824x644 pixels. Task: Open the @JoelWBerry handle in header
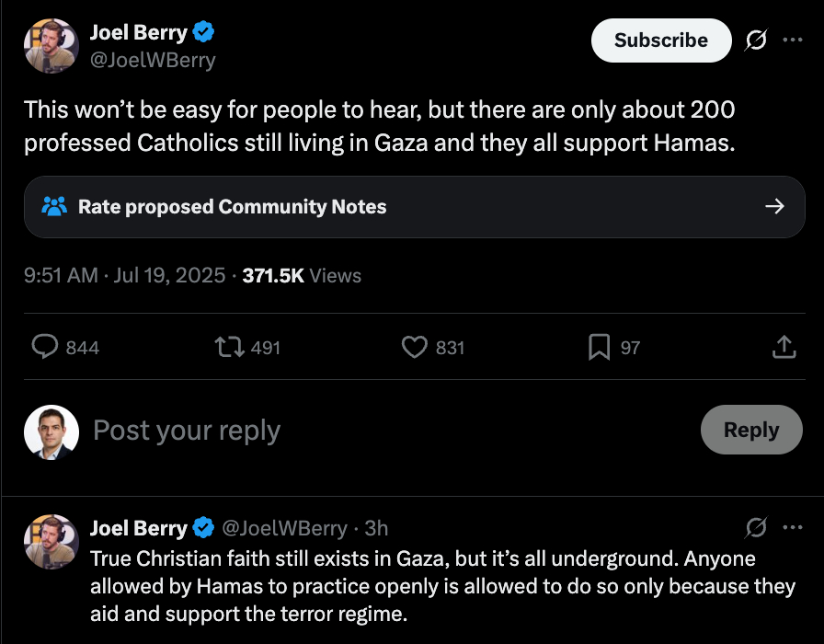click(153, 61)
